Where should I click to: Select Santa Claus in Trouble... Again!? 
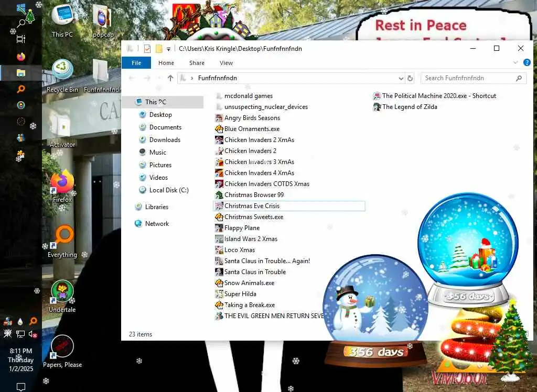tap(262, 261)
